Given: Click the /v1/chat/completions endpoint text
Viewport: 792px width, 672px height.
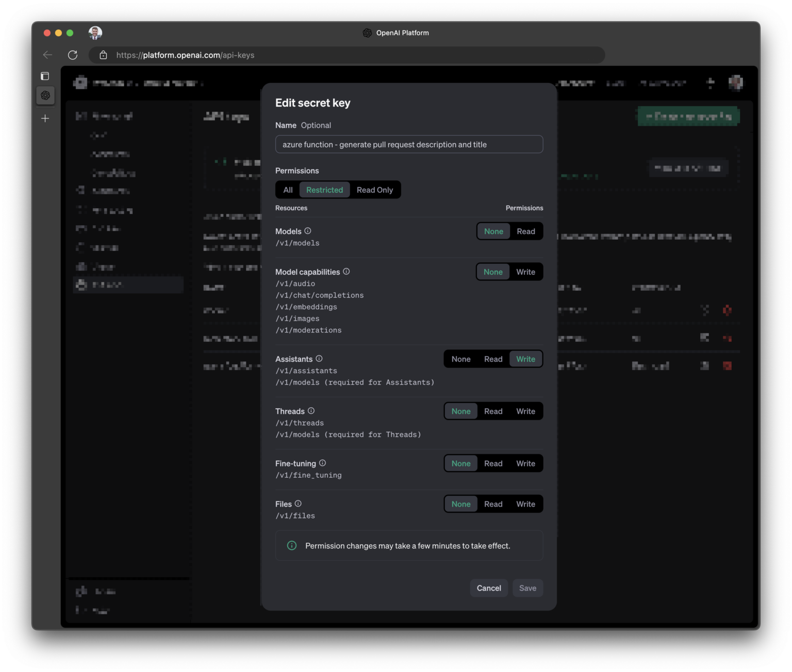Looking at the screenshot, I should point(320,295).
